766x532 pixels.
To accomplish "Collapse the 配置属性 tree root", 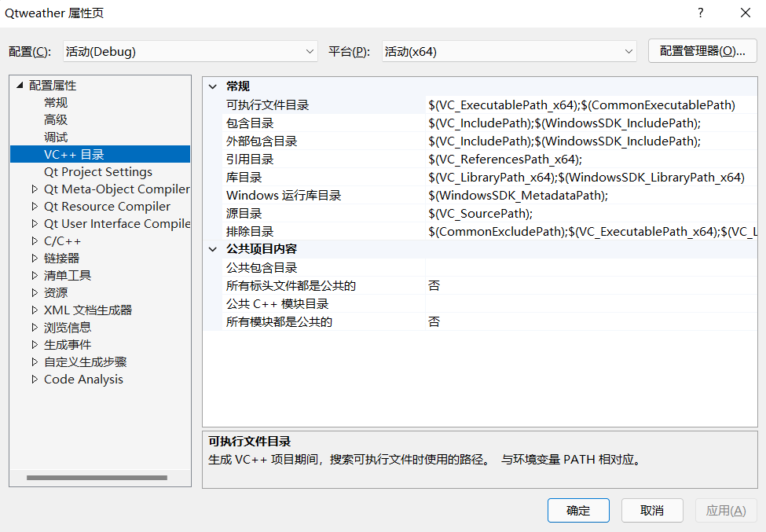I will pos(20,86).
